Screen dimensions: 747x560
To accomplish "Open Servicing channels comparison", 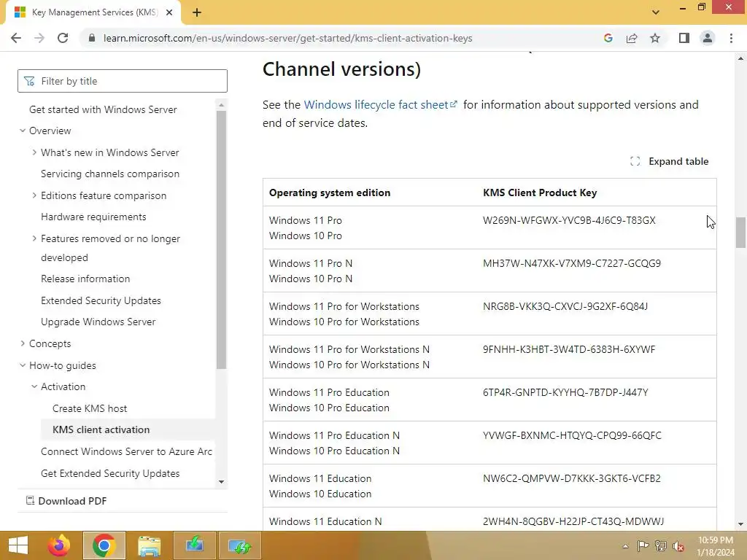I will (110, 174).
